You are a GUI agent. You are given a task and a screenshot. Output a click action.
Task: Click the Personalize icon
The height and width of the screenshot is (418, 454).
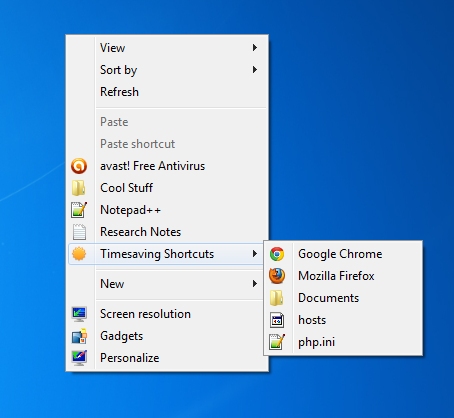pyautogui.click(x=79, y=358)
